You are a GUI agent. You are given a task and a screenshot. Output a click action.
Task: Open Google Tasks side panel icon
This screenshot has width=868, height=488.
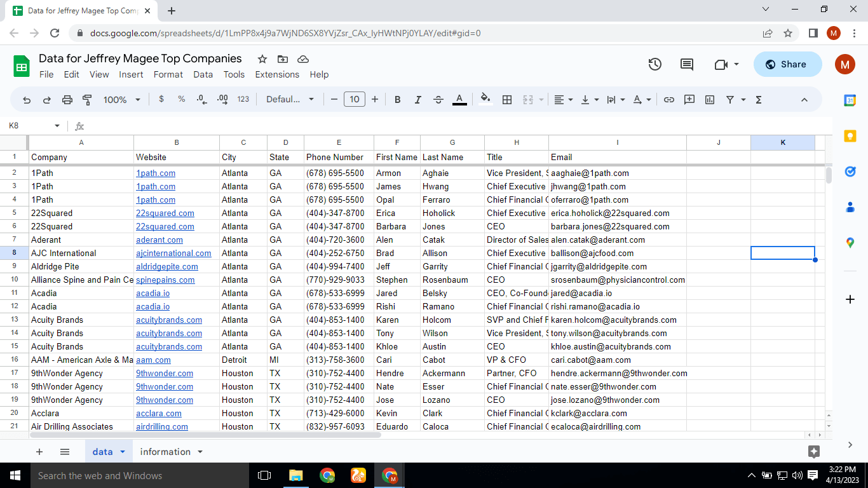[x=850, y=172]
